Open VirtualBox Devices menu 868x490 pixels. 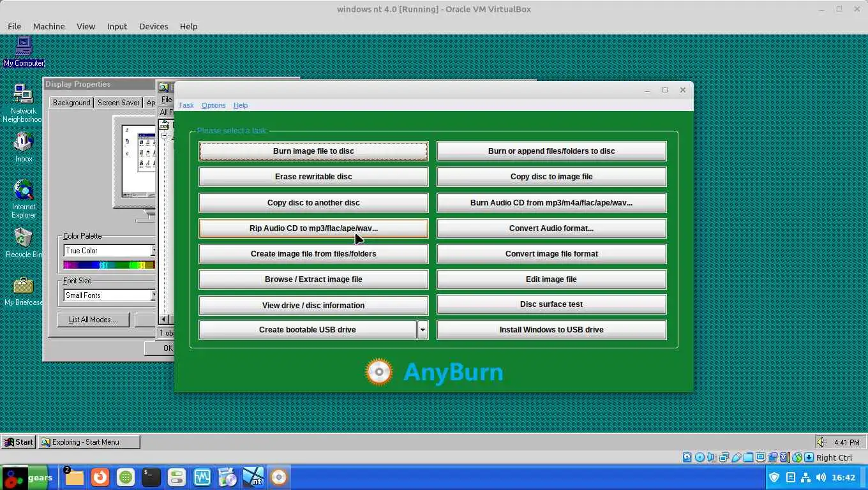pos(153,26)
